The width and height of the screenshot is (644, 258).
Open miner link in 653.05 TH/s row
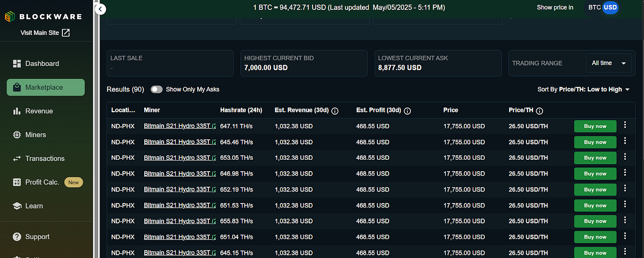(180, 158)
